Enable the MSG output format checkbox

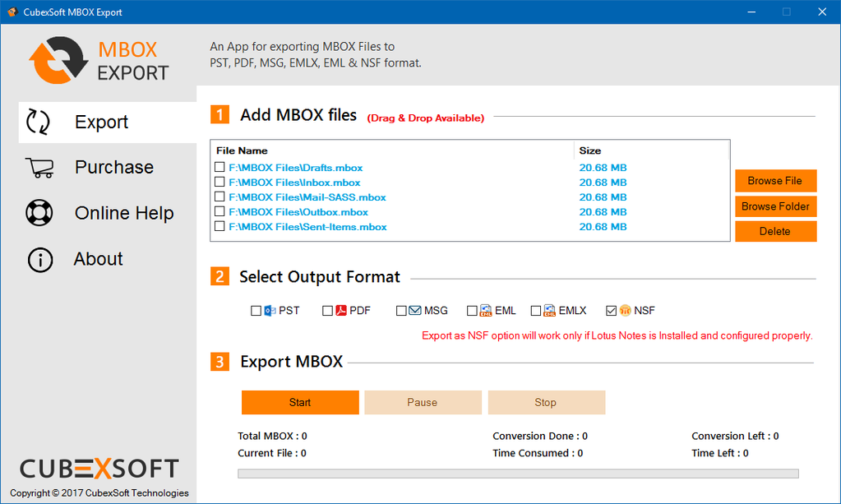pos(401,311)
